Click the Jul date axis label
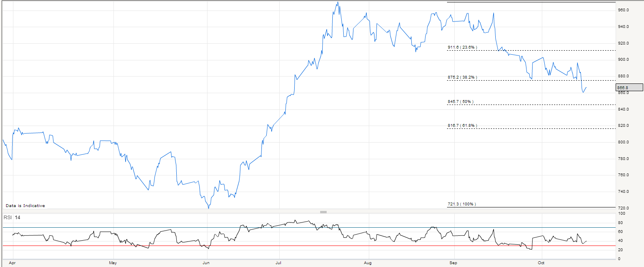Viewport: 644px width, 267px height. (x=278, y=263)
